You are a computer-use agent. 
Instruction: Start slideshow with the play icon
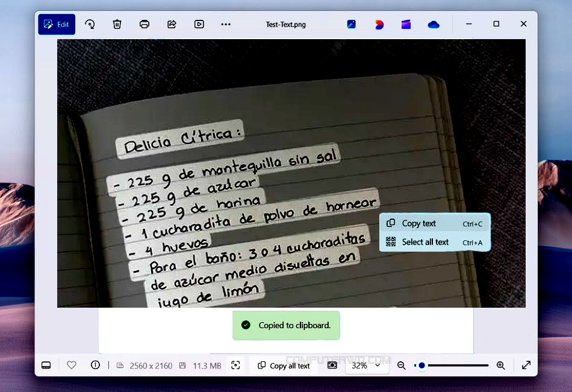click(199, 25)
